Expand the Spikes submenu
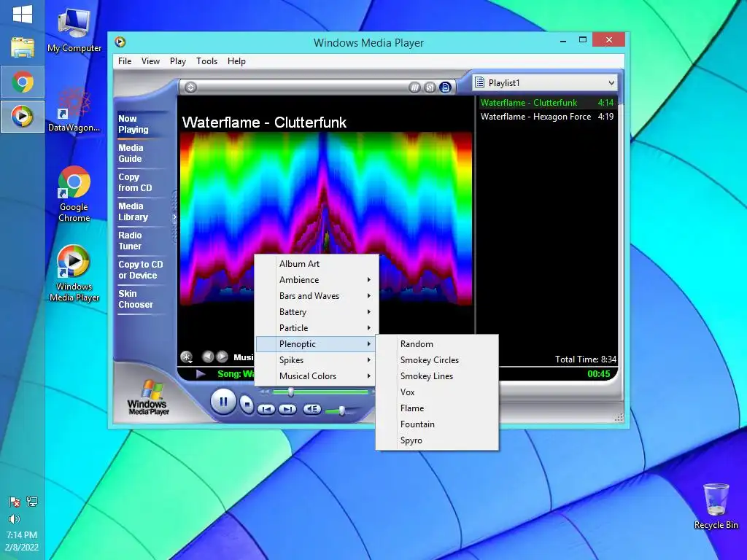 coord(317,360)
